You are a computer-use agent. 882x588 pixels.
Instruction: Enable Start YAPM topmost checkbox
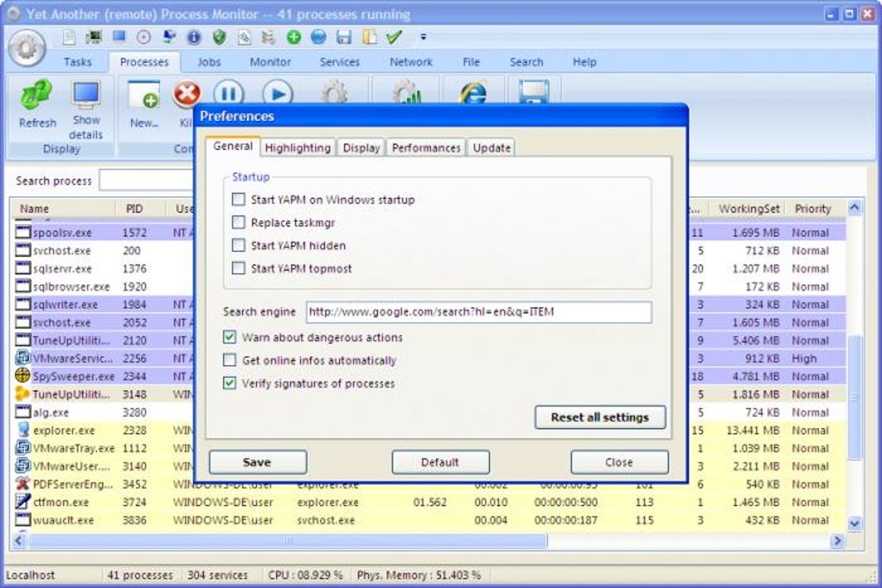click(239, 268)
